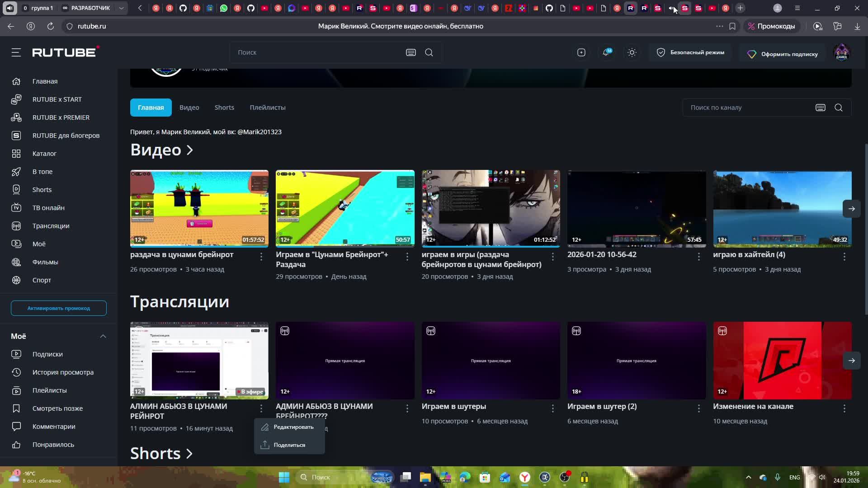
Task: Click Активировать промокод button
Action: [59, 308]
